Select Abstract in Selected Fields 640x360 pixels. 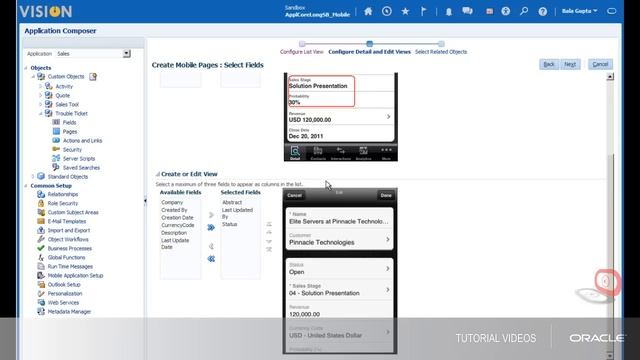pos(232,202)
